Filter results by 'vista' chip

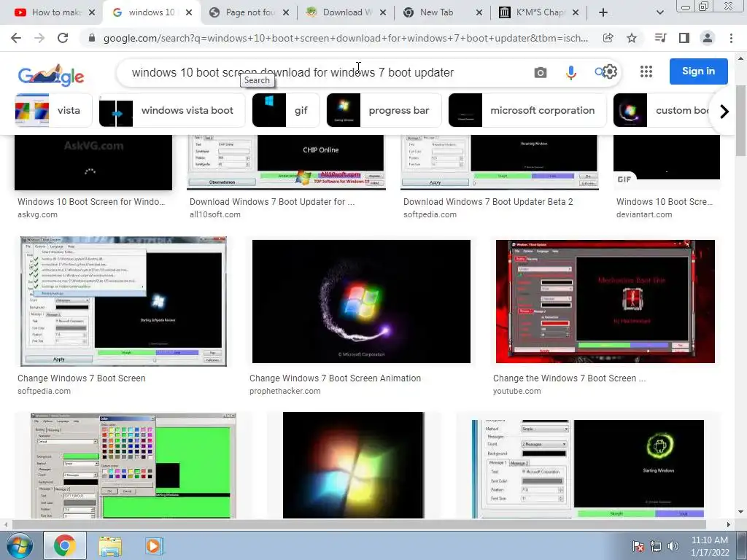click(53, 111)
